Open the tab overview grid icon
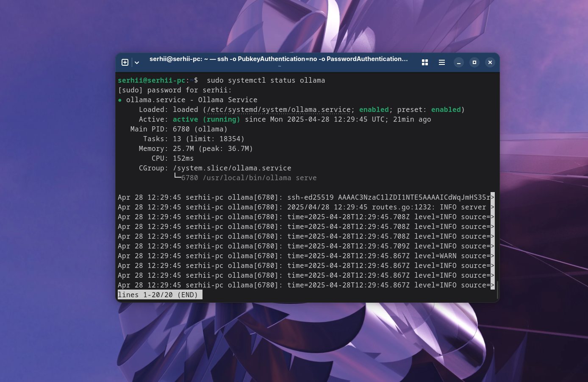588x382 pixels. (x=424, y=62)
